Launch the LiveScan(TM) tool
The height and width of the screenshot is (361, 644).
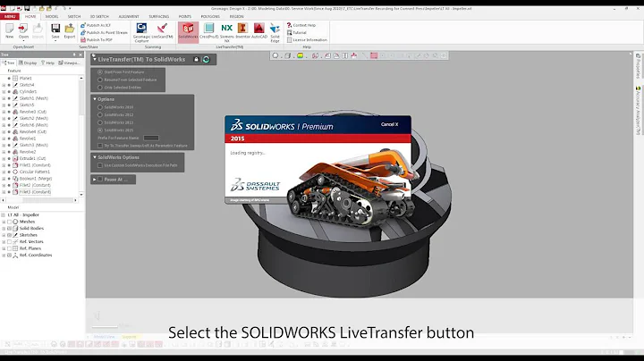tap(162, 31)
